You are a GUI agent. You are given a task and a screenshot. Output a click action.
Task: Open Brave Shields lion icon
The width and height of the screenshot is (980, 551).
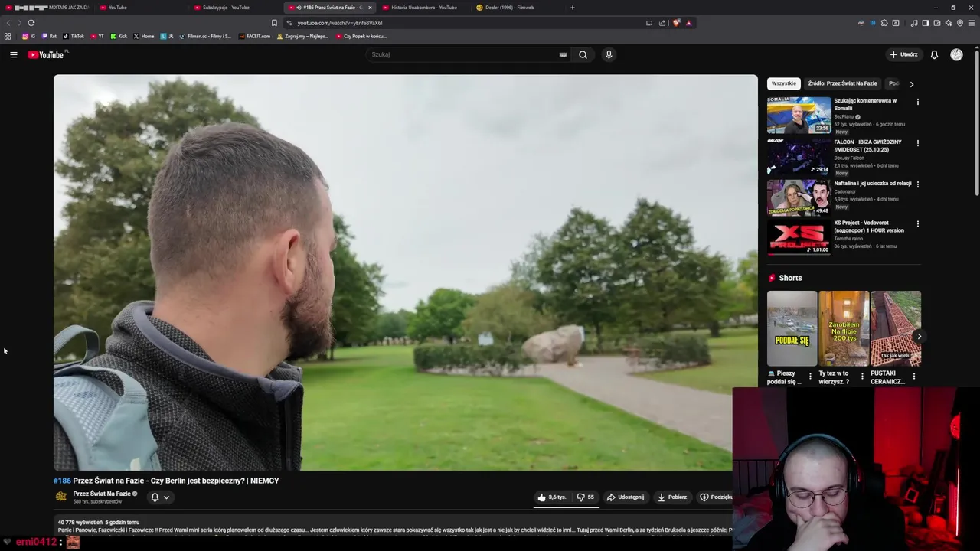point(676,23)
